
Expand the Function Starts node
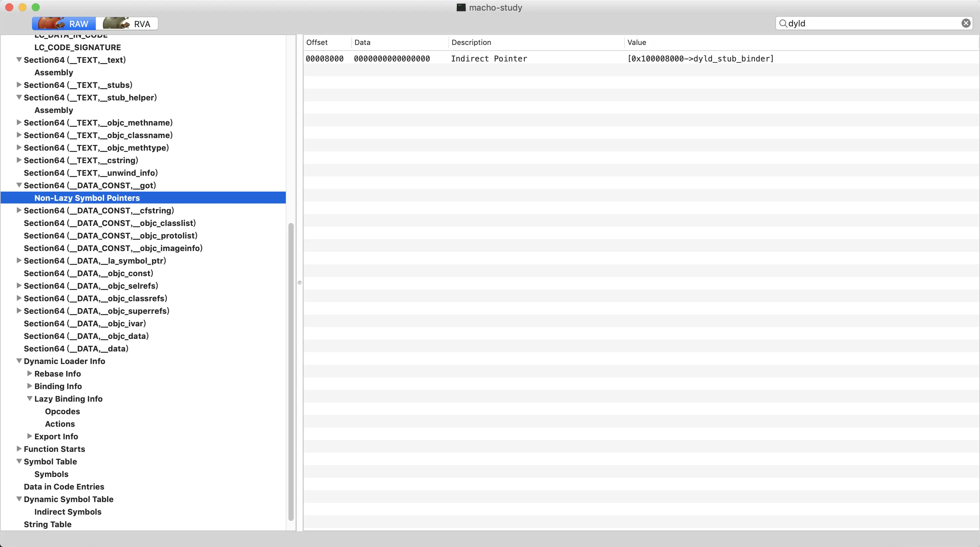(19, 449)
